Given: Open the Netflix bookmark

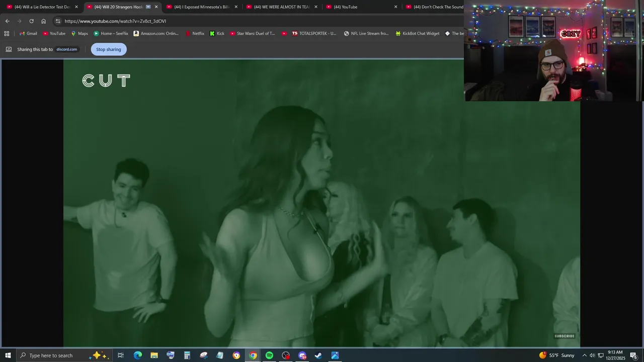Looking at the screenshot, I should (195, 34).
